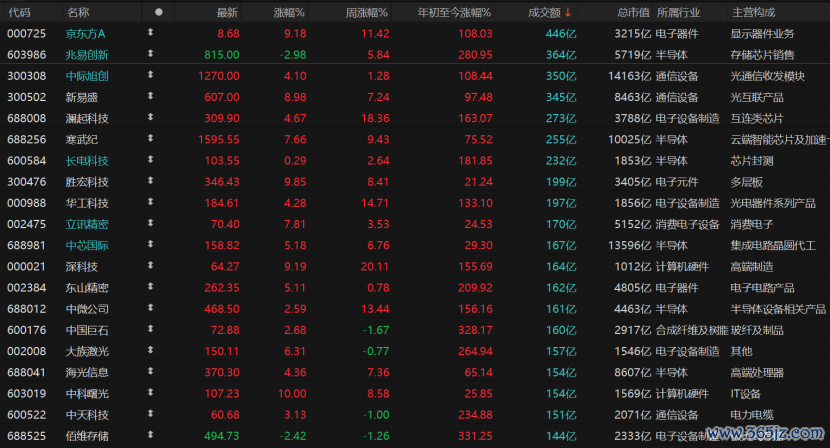Click the pin icon in 中科曙光 row
This screenshot has height=448, width=830.
pos(150,392)
